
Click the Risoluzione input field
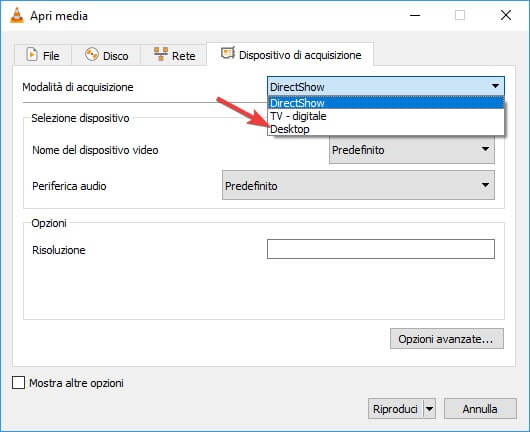tap(381, 249)
